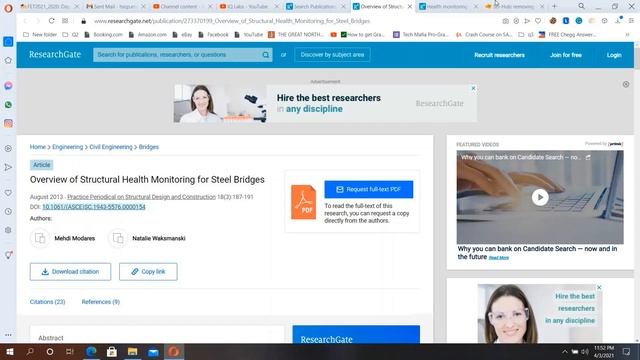Open the Civil Engineering breadcrumb link

[111, 147]
